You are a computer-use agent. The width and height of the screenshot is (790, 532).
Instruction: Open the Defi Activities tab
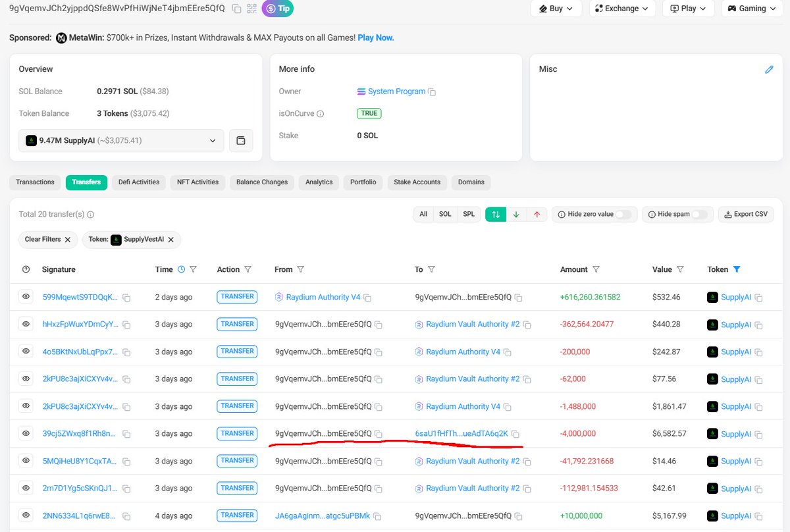click(139, 182)
